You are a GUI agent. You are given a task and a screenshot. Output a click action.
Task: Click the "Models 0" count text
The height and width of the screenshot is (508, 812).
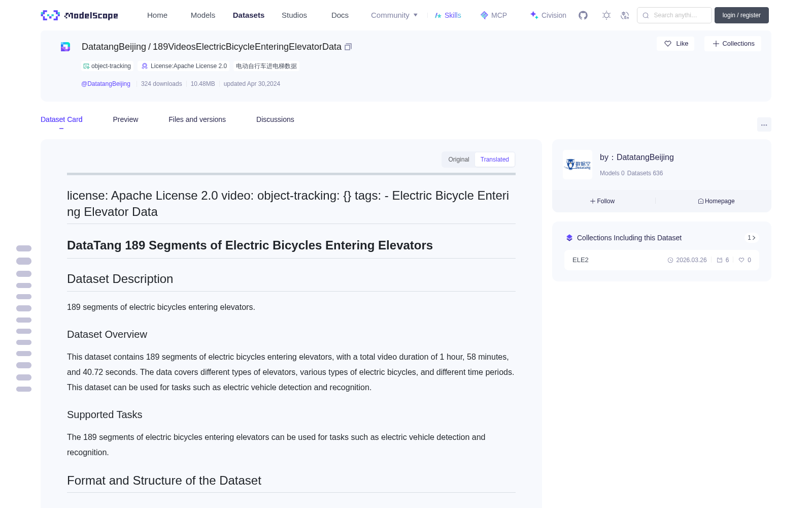pos(612,173)
